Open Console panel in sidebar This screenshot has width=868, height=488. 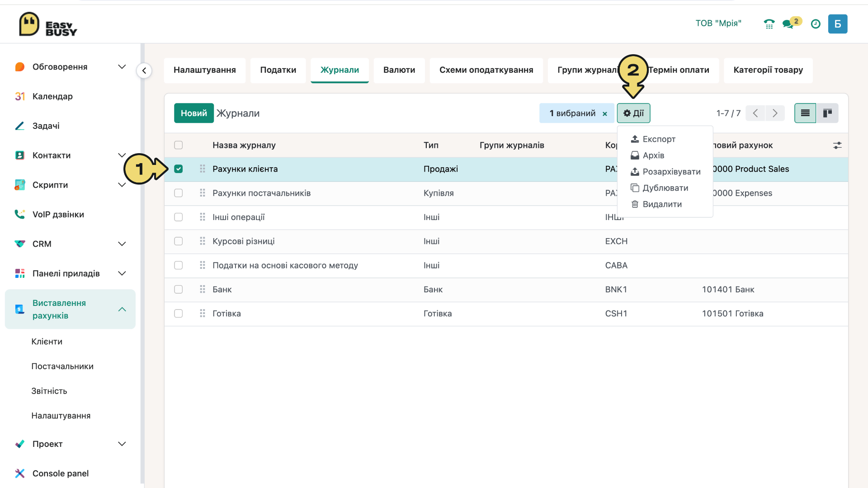pyautogui.click(x=60, y=473)
